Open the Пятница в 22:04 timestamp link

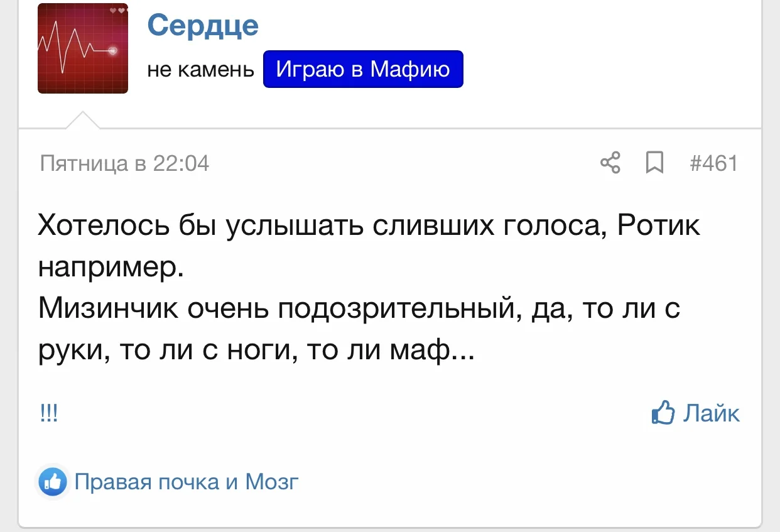124,163
